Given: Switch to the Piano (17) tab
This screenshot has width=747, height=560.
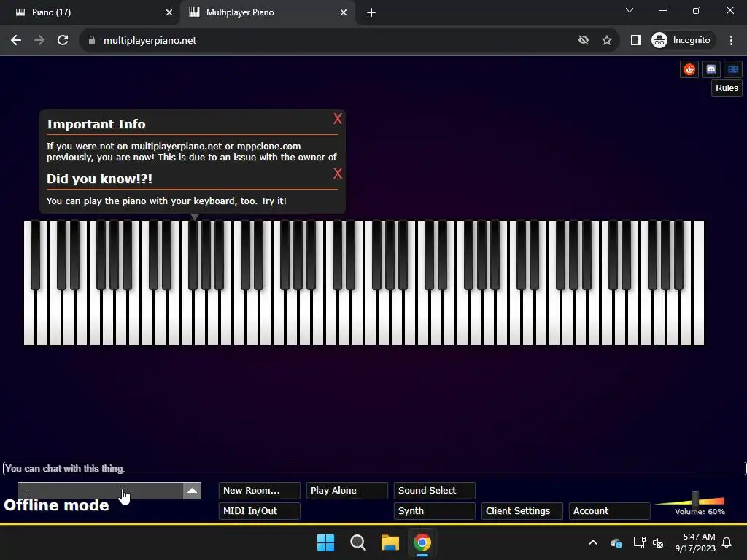Looking at the screenshot, I should 90,12.
